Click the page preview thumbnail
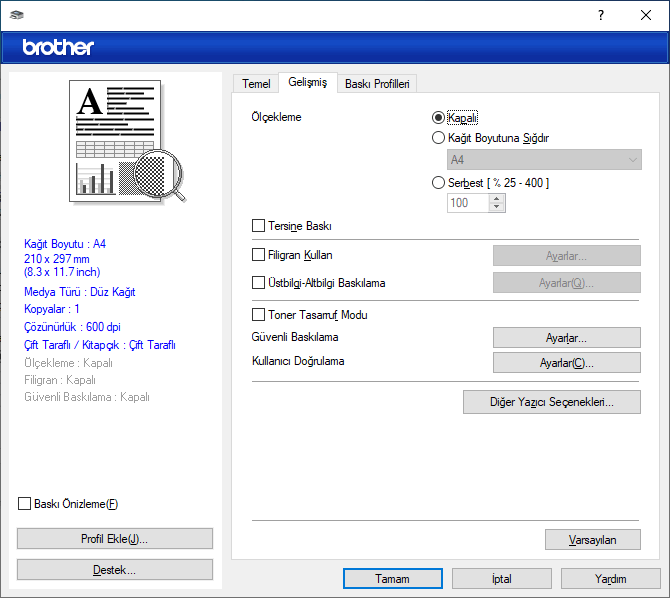Screen dimensions: 670x598 tap(127, 141)
